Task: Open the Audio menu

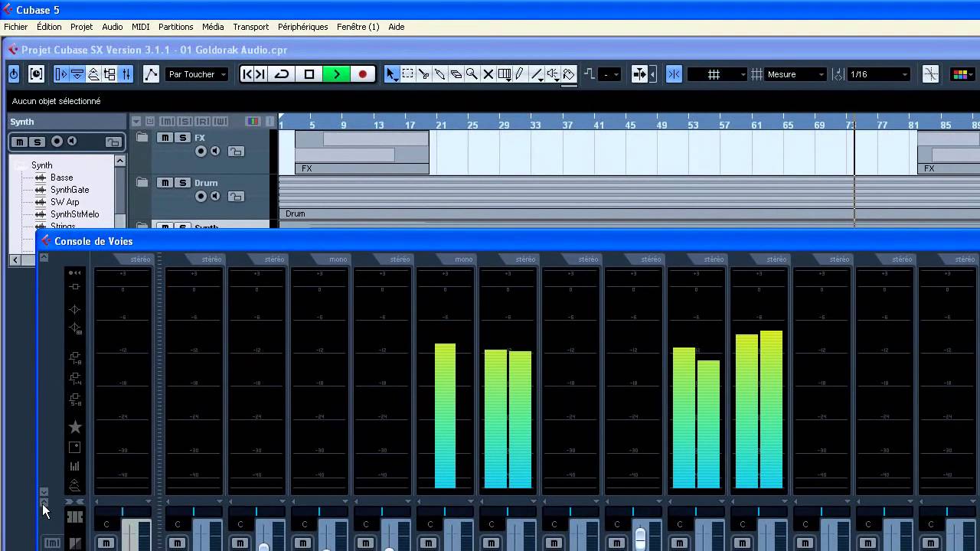Action: pyautogui.click(x=113, y=27)
